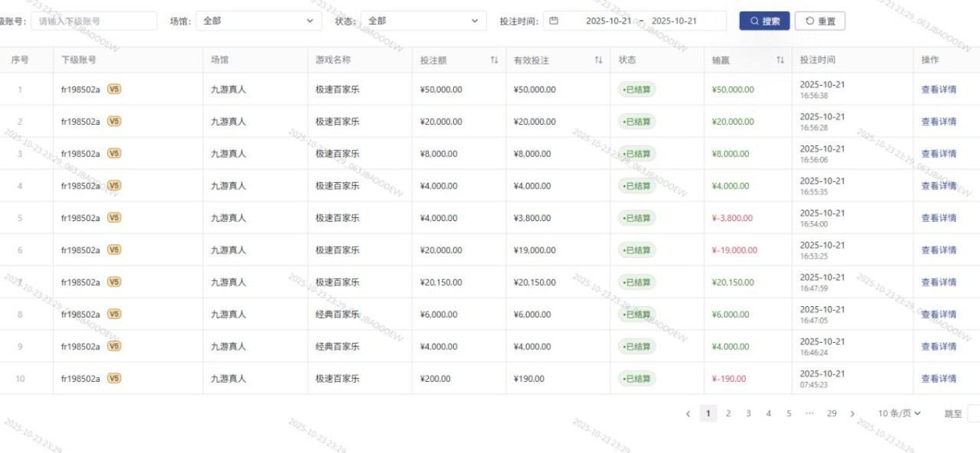Click the 重置 reset button

click(820, 21)
